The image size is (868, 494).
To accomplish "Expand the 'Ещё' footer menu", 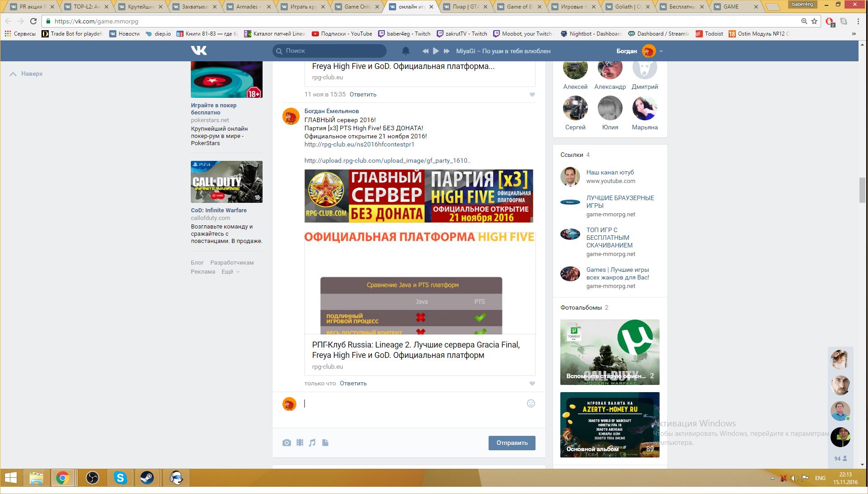I will tap(230, 272).
